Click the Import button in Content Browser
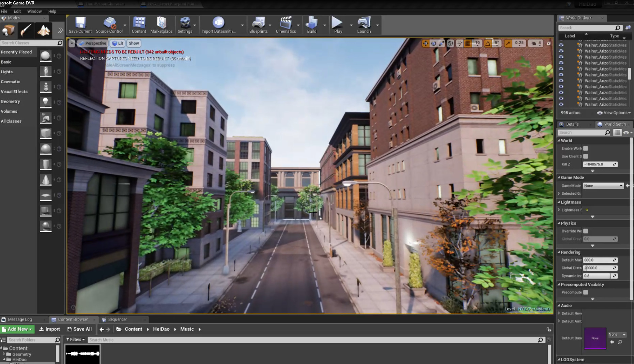Viewport: 634px width, 364px height. (49, 329)
